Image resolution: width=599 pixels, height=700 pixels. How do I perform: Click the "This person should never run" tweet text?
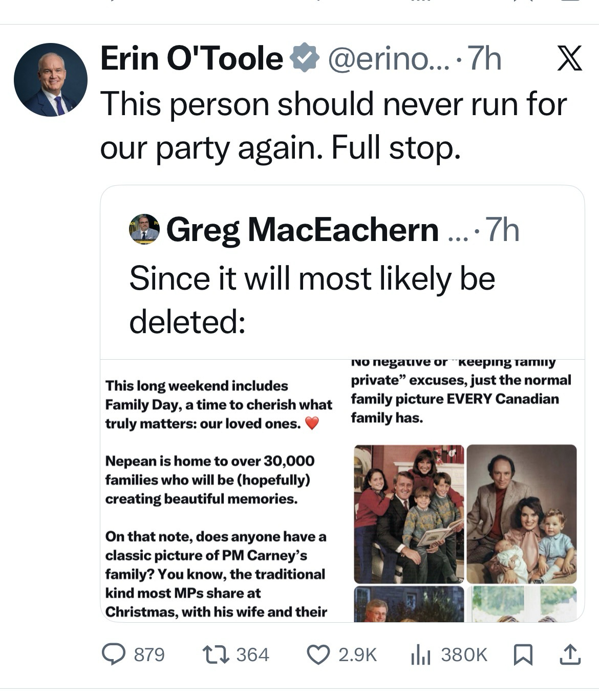coord(333,126)
